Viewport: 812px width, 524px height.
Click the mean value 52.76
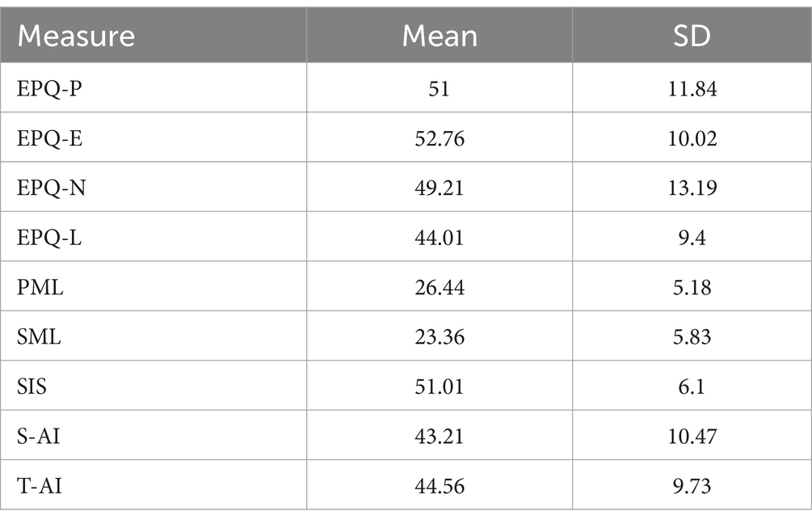coord(440,139)
